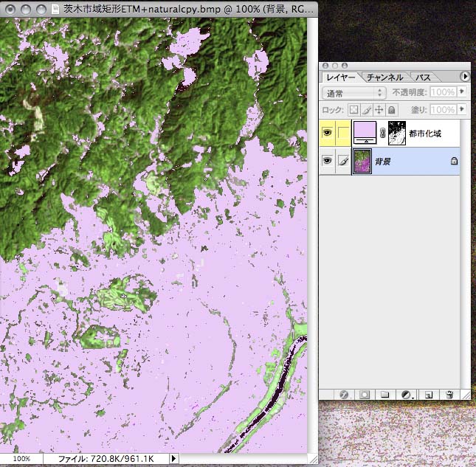
Task: Toggle lock transparent pixels
Action: click(353, 109)
